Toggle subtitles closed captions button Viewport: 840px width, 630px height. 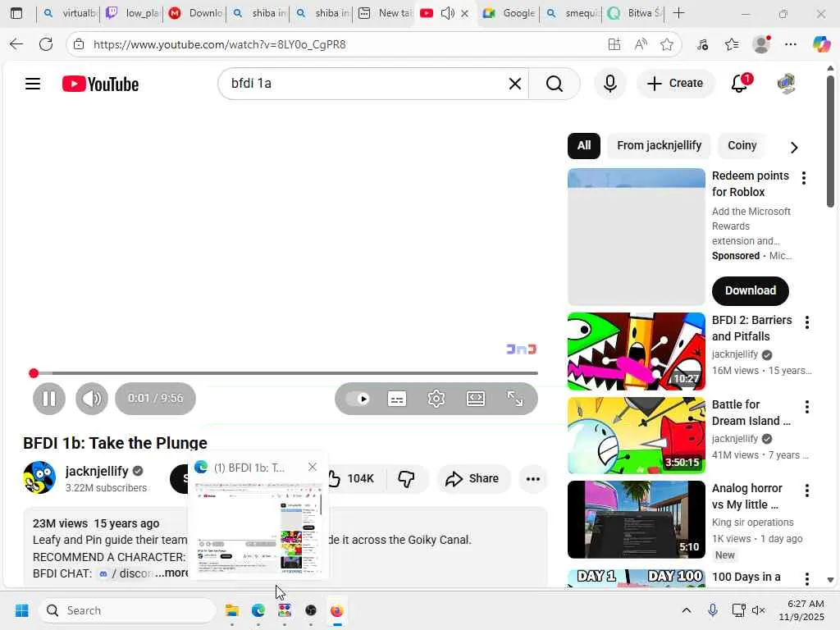pos(397,399)
